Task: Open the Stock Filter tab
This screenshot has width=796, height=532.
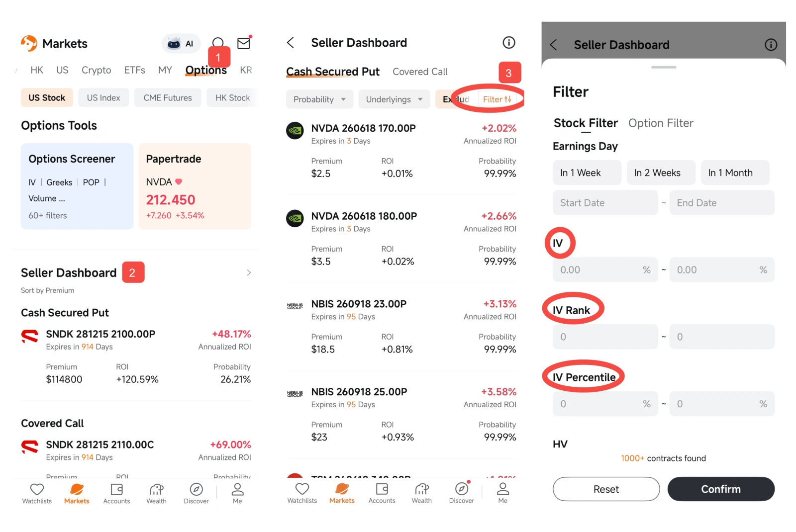Action: [x=586, y=123]
